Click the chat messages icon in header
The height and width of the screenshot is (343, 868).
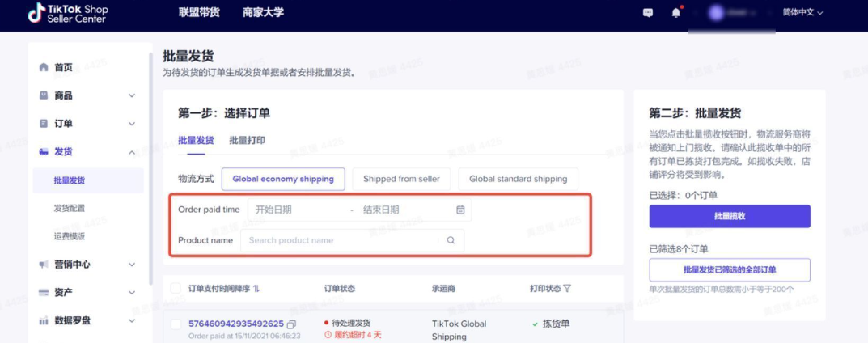click(647, 13)
